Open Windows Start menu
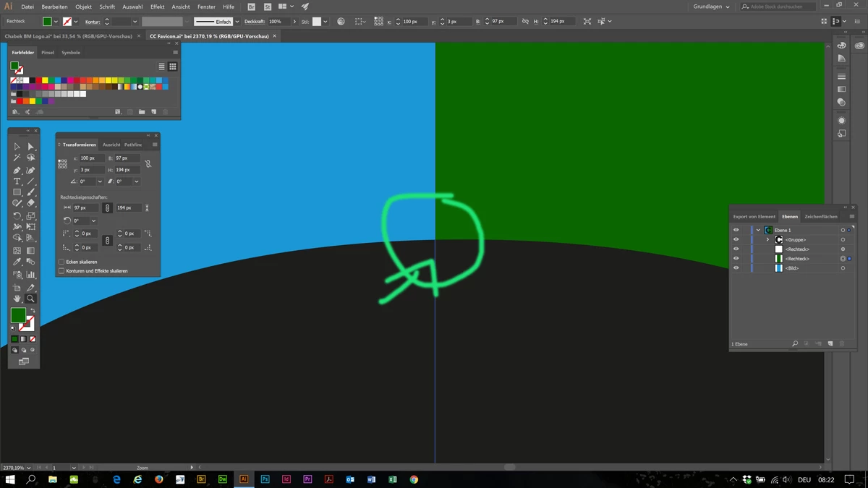Screen dimensions: 868x488 [x=10, y=479]
